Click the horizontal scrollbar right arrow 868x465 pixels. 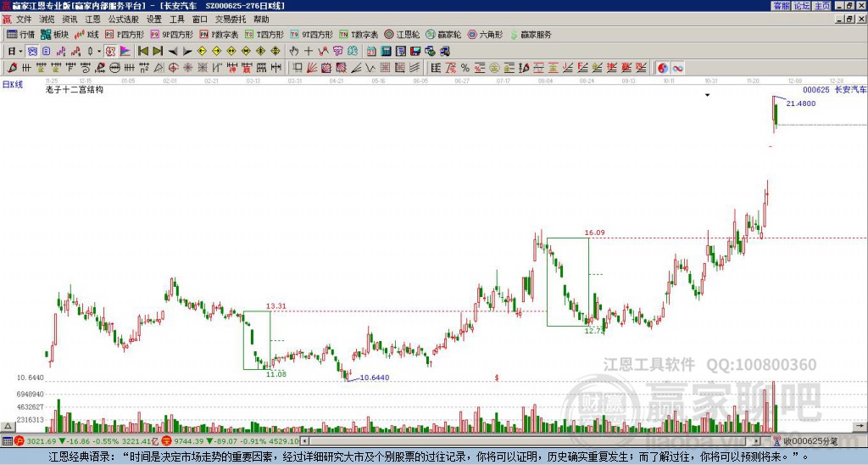(x=755, y=441)
